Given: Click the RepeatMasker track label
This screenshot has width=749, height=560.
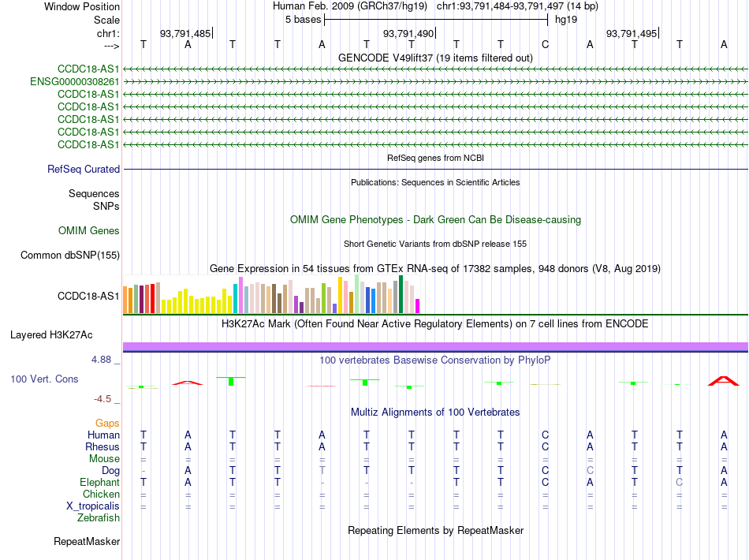Looking at the screenshot, I should [87, 541].
